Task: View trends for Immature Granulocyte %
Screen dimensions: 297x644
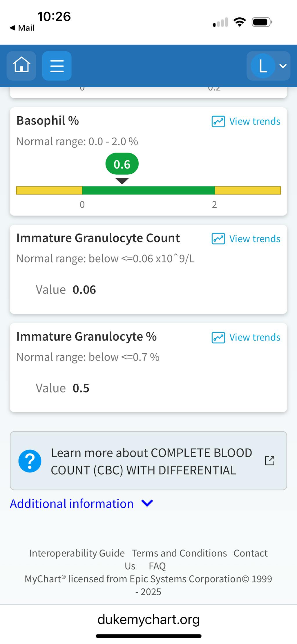Action: (255, 337)
